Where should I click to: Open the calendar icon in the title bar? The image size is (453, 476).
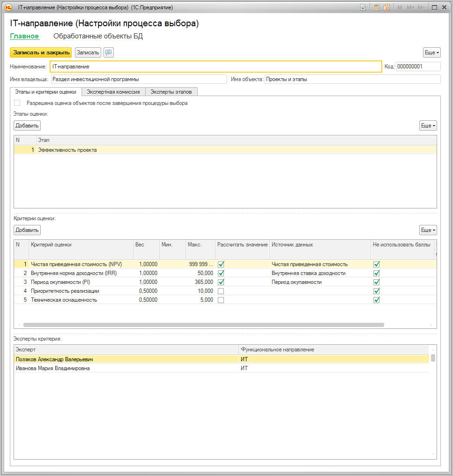tap(386, 7)
